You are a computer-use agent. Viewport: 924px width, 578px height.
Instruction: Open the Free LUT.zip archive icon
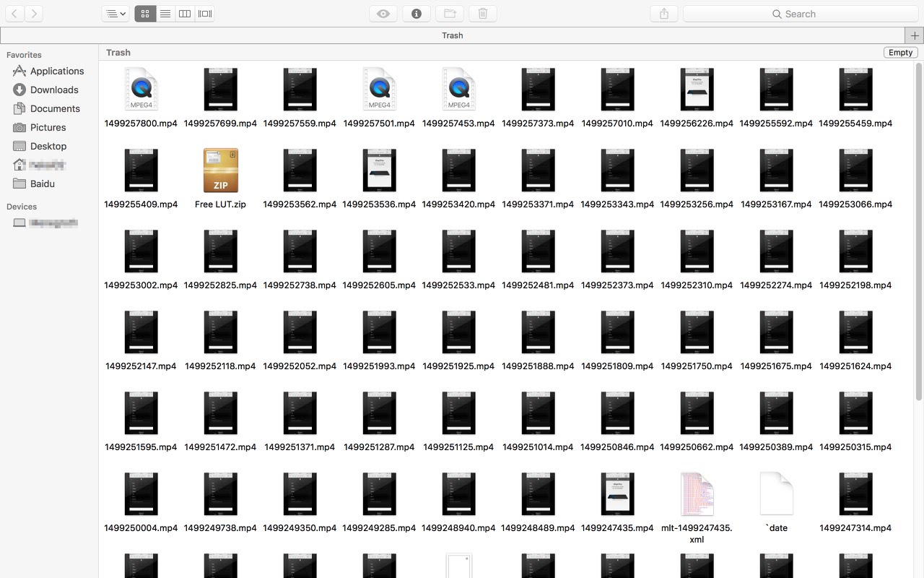coord(220,171)
